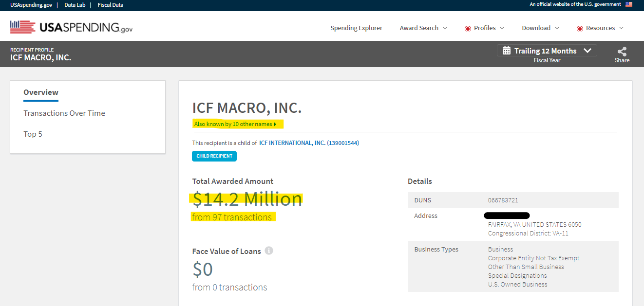Click Congressional District: VA-11 text
This screenshot has width=644, height=306.
(528, 234)
